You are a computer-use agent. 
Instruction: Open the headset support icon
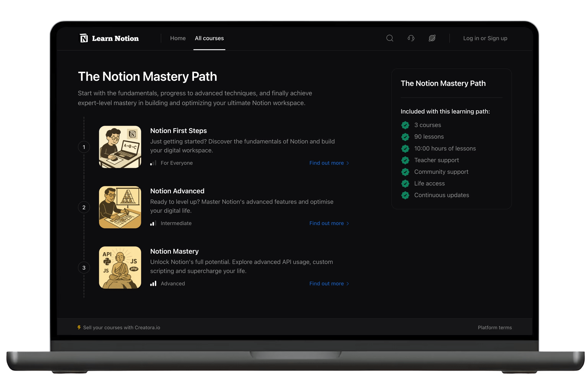click(411, 38)
